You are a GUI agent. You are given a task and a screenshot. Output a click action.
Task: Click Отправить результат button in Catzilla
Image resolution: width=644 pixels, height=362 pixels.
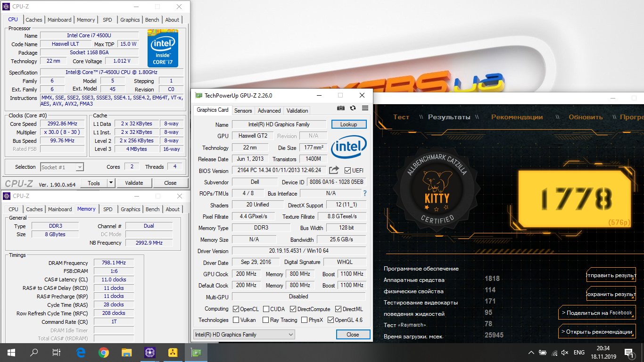(611, 275)
